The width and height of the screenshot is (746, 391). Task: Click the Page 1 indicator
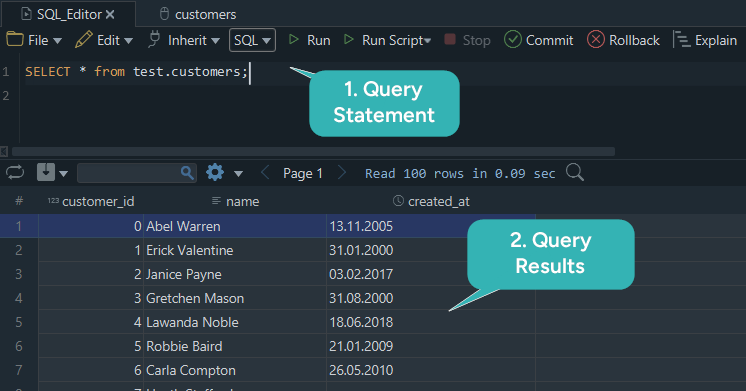[303, 173]
